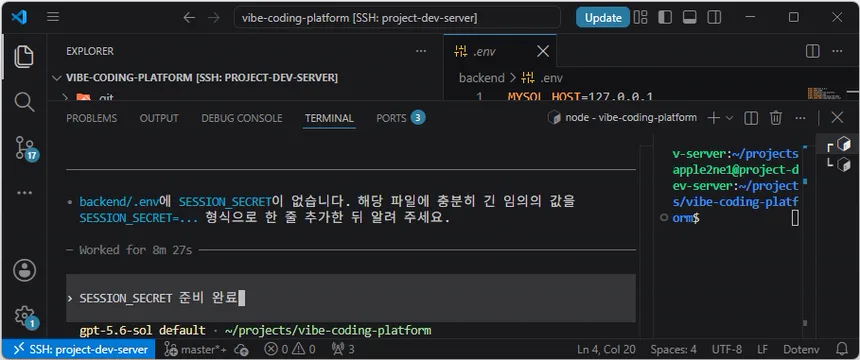Click the VS Code logo icon
This screenshot has height=360, width=860.
(19, 17)
